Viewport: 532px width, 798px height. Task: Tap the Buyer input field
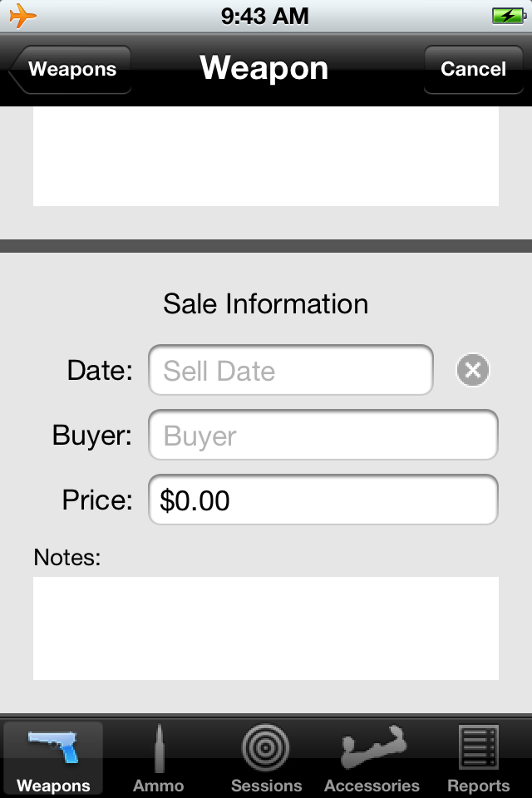tap(323, 435)
